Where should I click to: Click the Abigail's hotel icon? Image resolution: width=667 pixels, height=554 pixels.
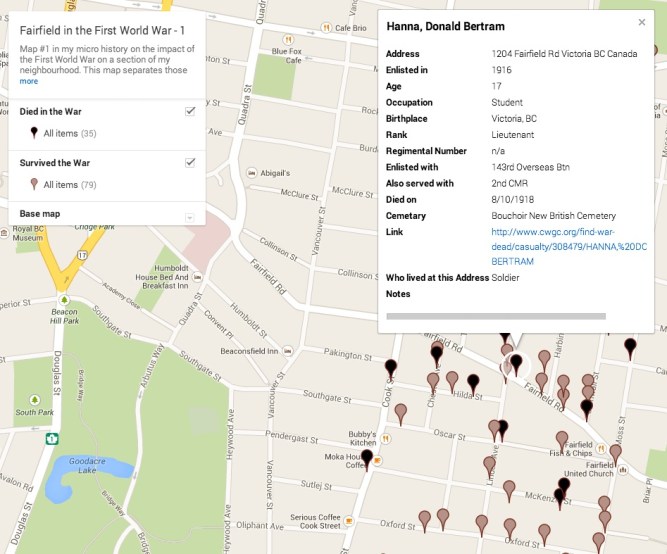(x=250, y=171)
